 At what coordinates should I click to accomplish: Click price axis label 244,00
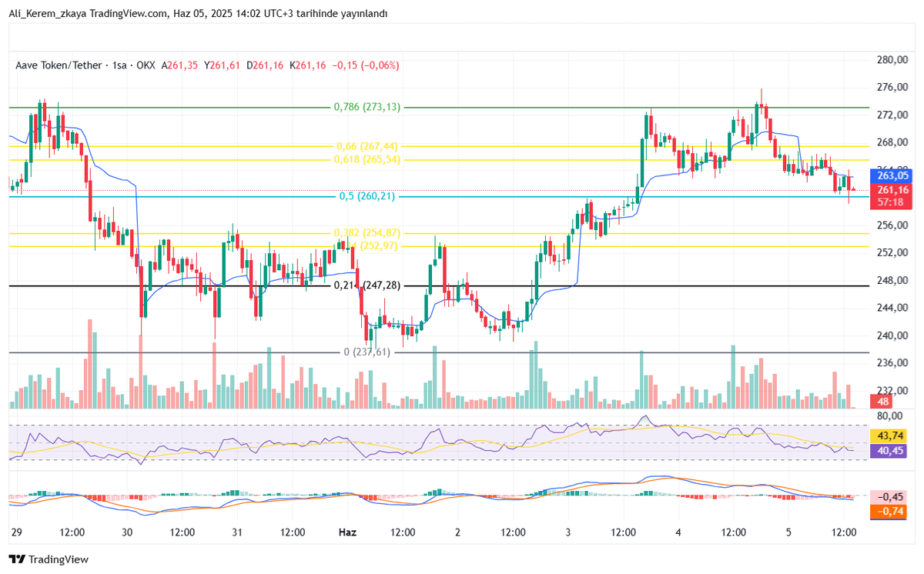point(892,308)
